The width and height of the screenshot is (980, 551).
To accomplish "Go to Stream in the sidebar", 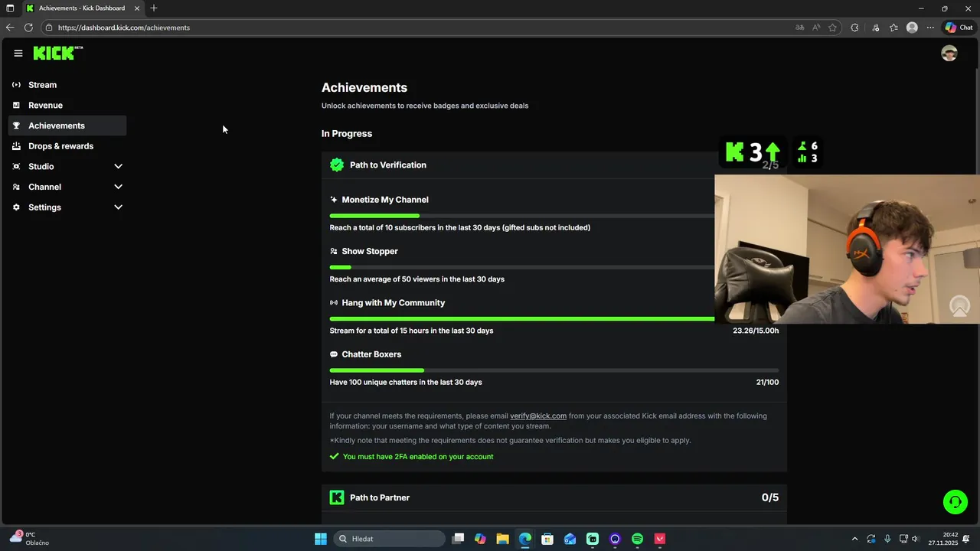I will (x=67, y=85).
